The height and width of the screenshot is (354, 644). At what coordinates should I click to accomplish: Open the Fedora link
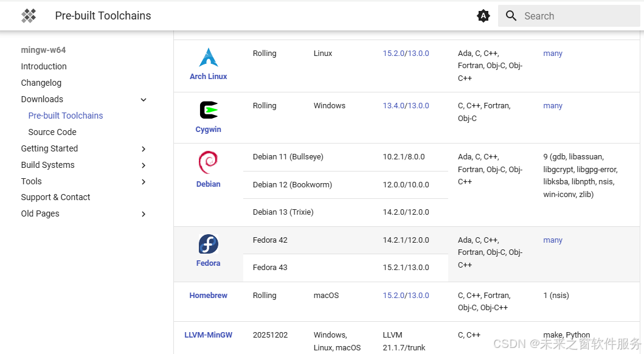(x=208, y=263)
